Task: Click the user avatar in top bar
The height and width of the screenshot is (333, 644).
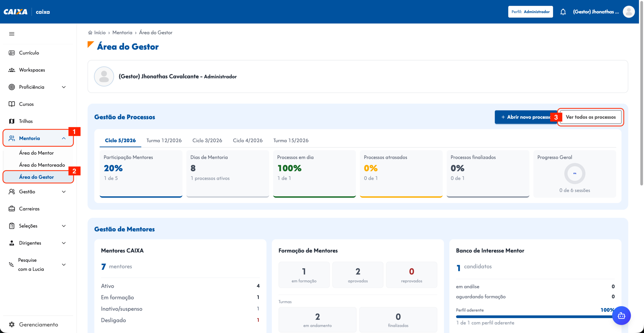Action: click(629, 12)
